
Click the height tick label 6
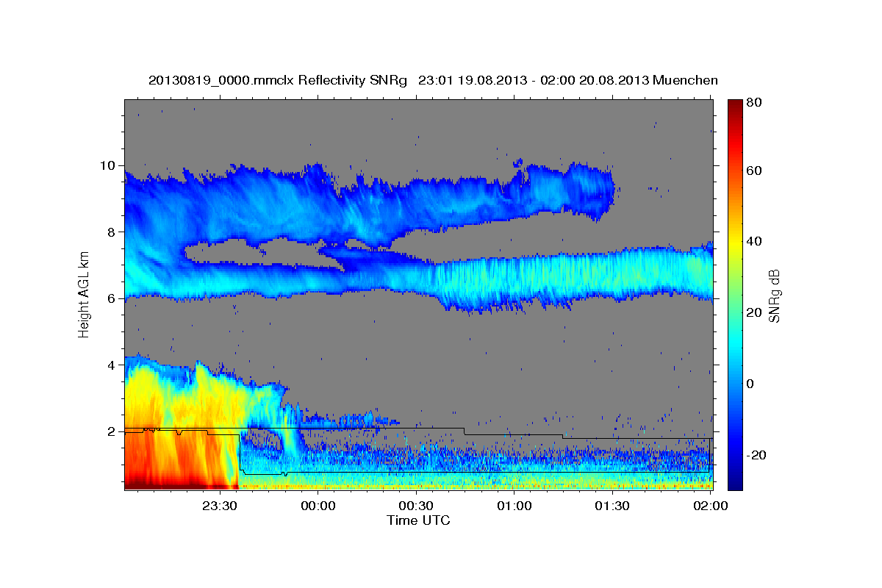click(112, 298)
